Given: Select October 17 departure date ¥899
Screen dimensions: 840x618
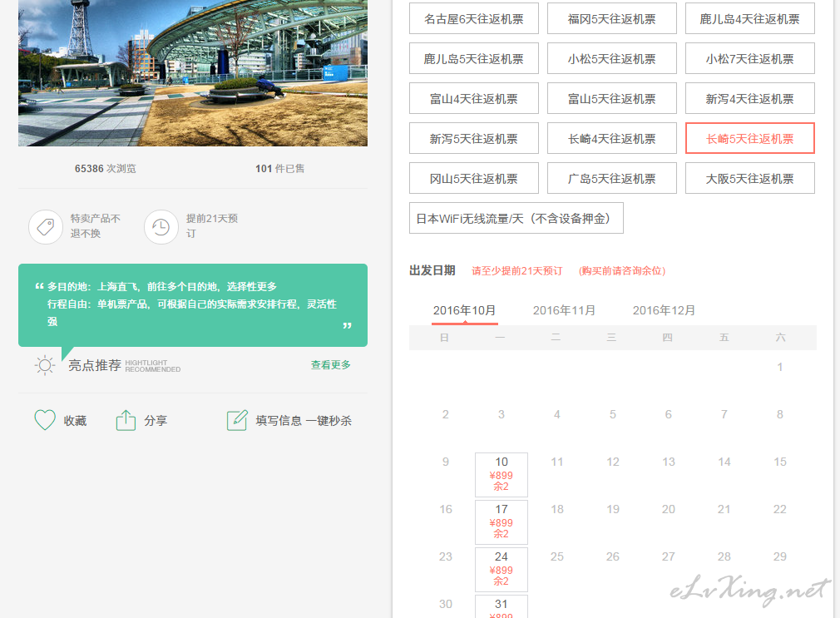Looking at the screenshot, I should [502, 522].
